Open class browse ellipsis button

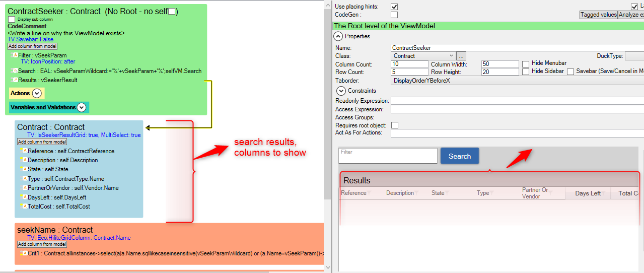[461, 56]
